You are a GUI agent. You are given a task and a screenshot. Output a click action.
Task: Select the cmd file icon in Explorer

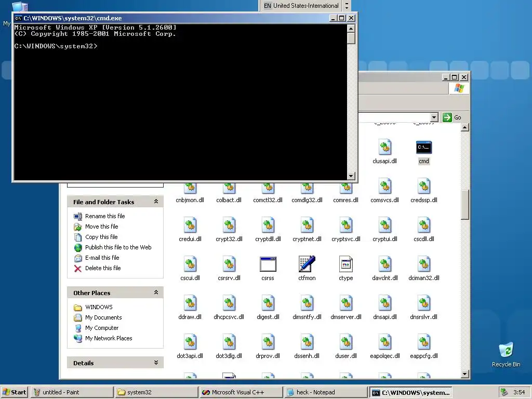pos(424,147)
